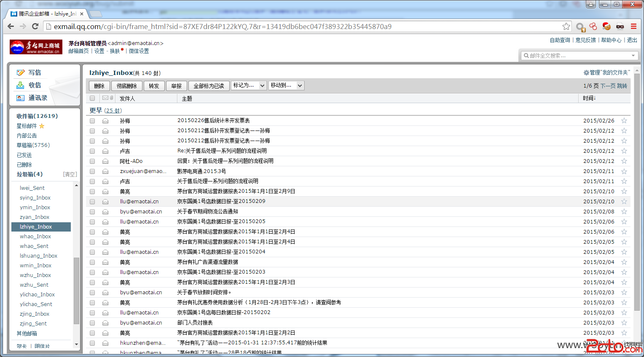Image resolution: width=644 pixels, height=357 pixels.
Task: Open the 草稿箱(5756) folder
Action: [x=33, y=145]
